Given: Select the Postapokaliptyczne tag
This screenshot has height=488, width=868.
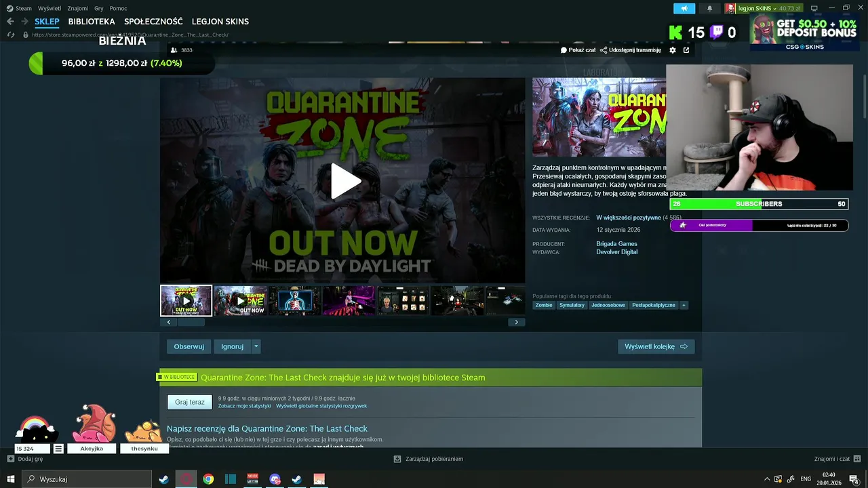Looking at the screenshot, I should pyautogui.click(x=654, y=305).
